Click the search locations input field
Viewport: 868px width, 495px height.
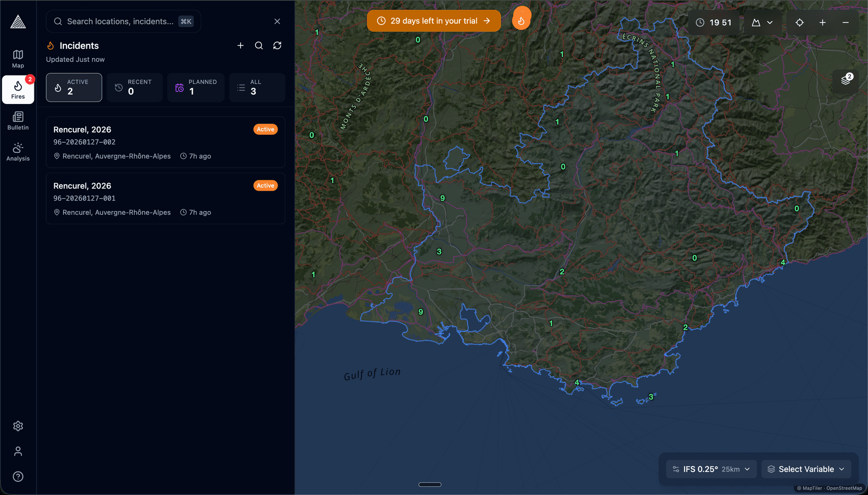point(120,21)
